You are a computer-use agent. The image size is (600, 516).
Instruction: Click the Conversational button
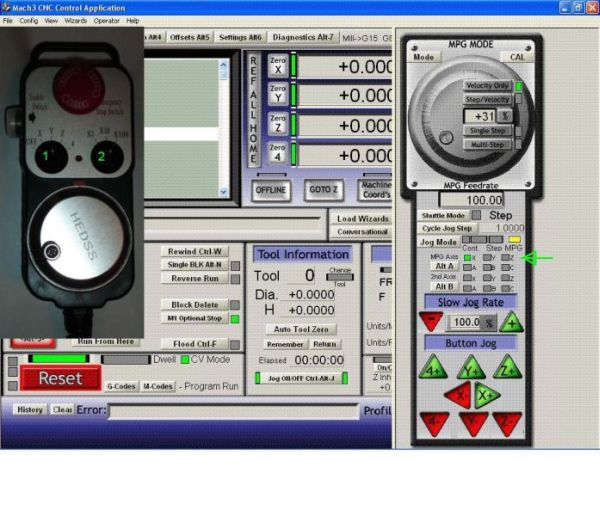tap(362, 232)
